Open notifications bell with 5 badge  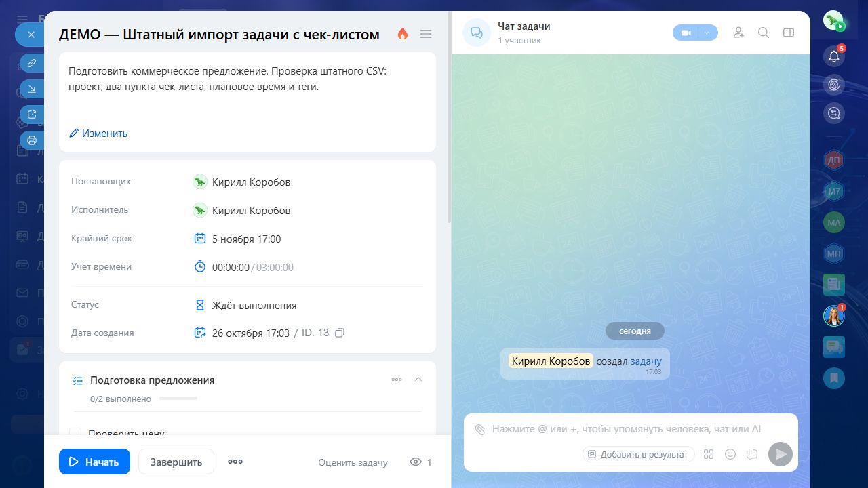point(834,56)
